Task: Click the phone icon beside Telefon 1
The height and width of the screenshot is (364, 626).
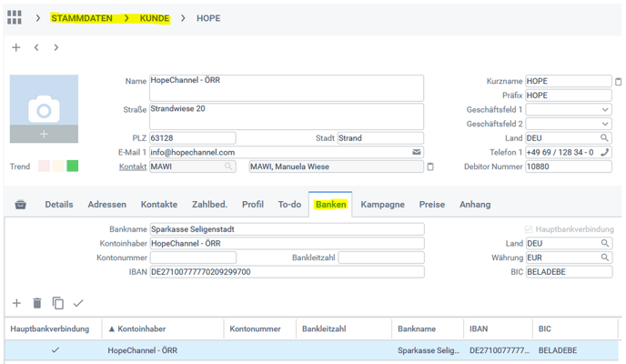Action: [604, 152]
